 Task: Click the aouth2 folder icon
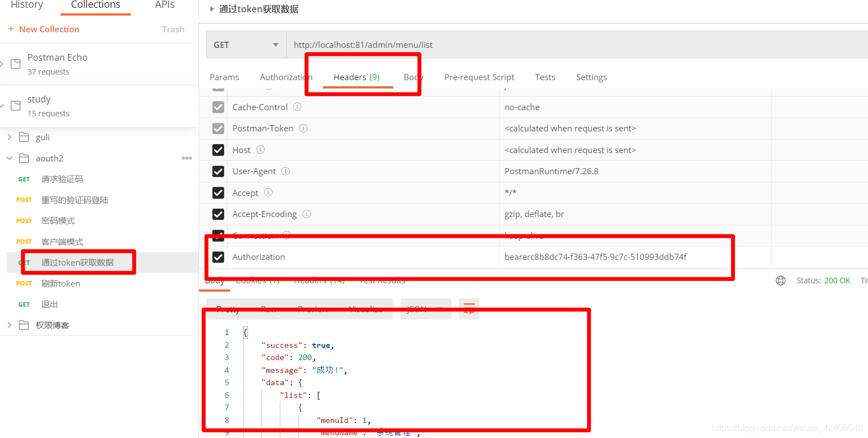pos(24,158)
